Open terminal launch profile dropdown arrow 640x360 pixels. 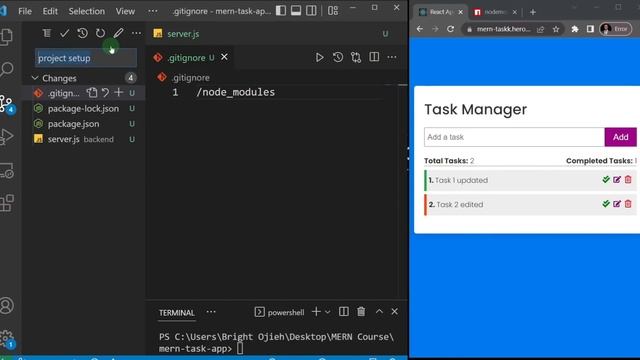tap(327, 312)
